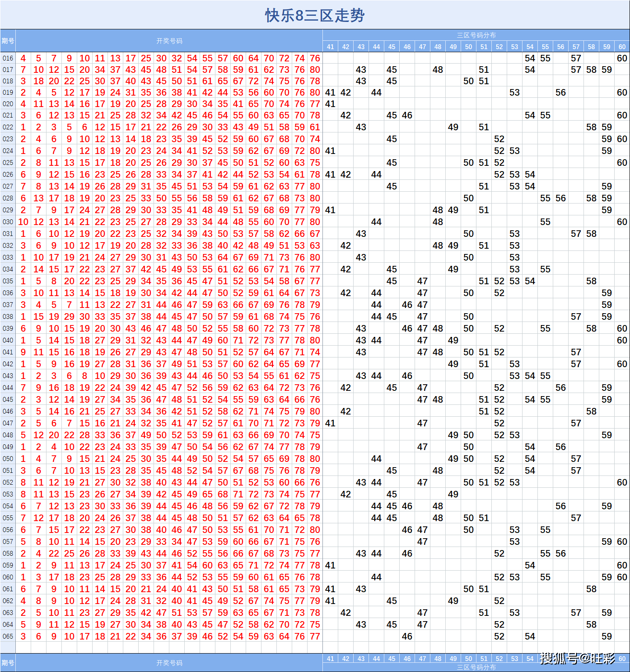
Task: Click period number 065
Action: tap(8, 636)
